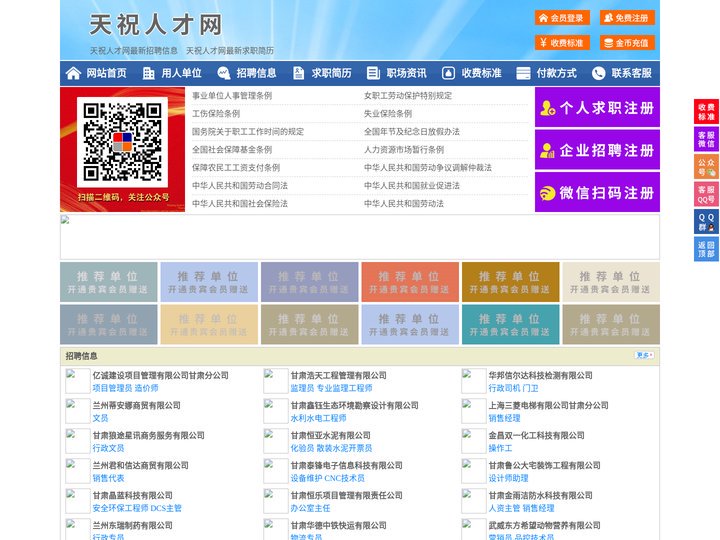Click 客服QQ号 floating sidebar icon
The width and height of the screenshot is (720, 540).
click(x=706, y=194)
